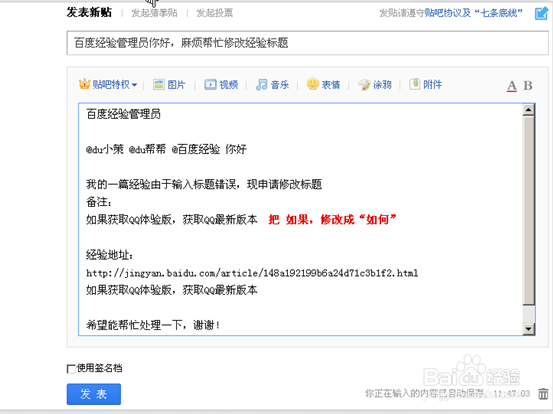This screenshot has width=553, height=414.
Task: Set text color with red-underlined A
Action: point(512,86)
